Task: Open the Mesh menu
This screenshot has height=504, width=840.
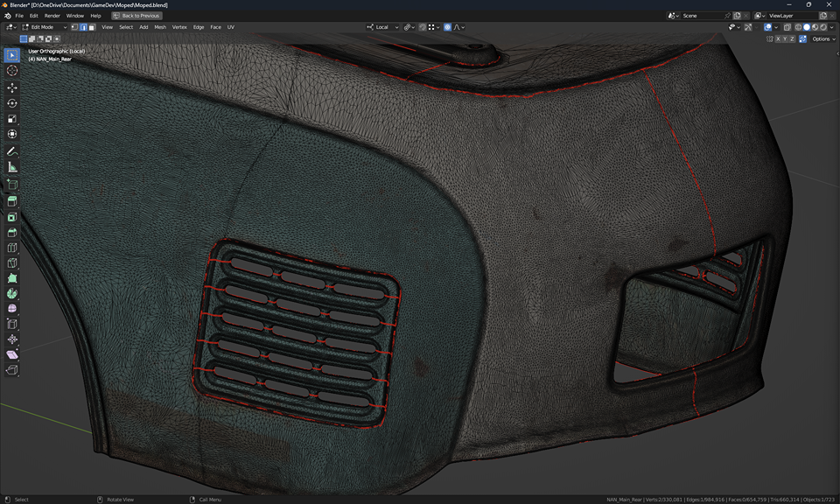Action: pyautogui.click(x=160, y=27)
